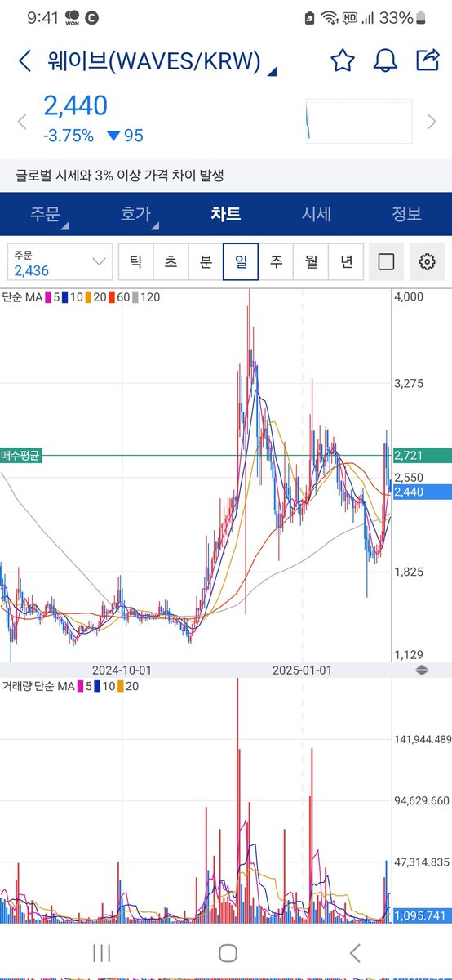Tap the volume MA 20 orange swatch
The image size is (452, 980).
pyautogui.click(x=121, y=687)
